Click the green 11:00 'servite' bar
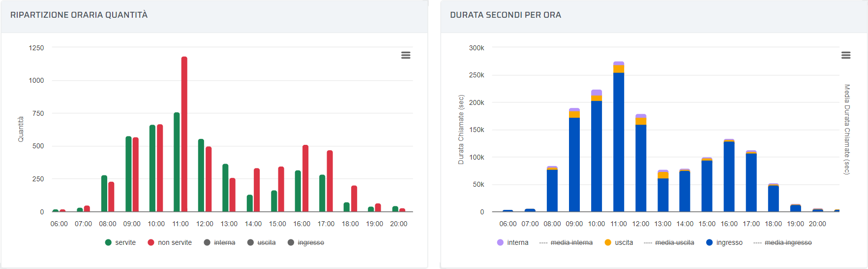This screenshot has width=868, height=269. coord(177,163)
